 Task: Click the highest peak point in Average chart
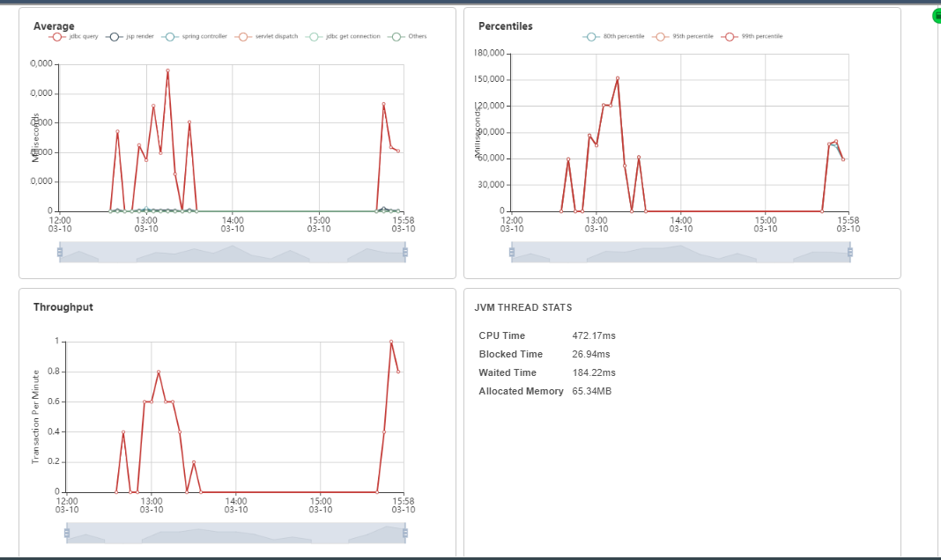(x=167, y=70)
